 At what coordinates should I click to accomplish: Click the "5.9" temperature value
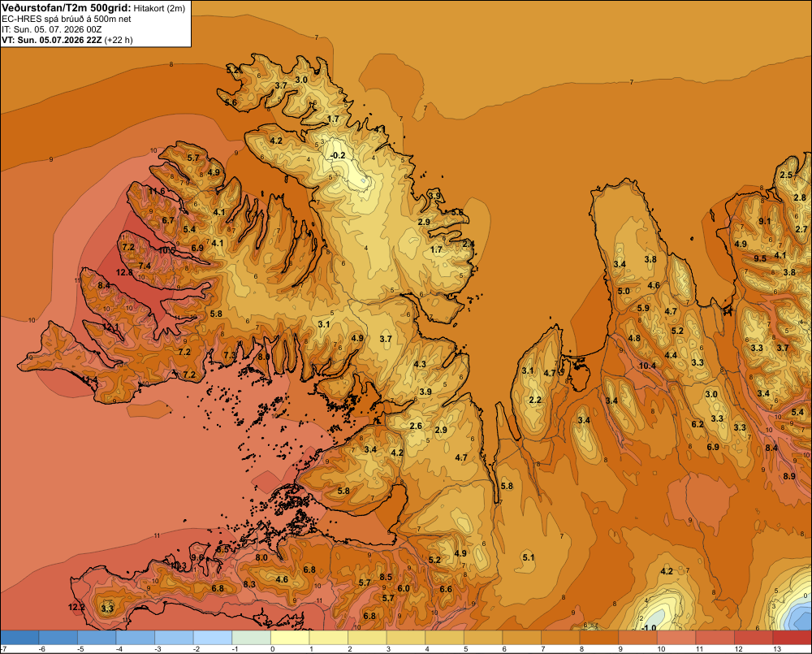[643, 308]
